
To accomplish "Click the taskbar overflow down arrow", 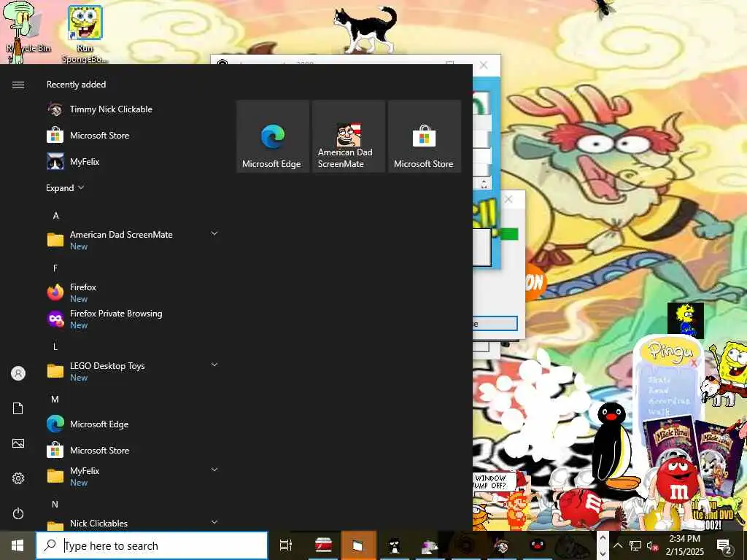I will coord(603,553).
